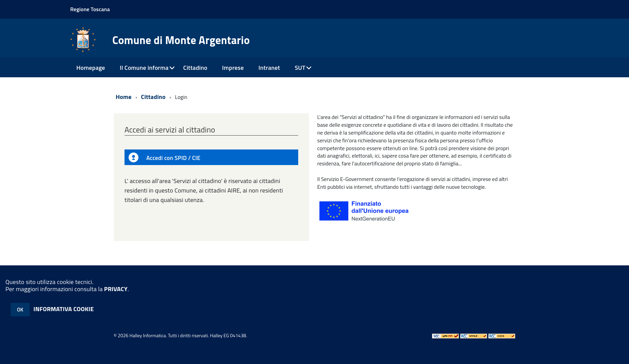
Task: Open the W3C WAI-AA validation badge
Action: (x=445, y=336)
